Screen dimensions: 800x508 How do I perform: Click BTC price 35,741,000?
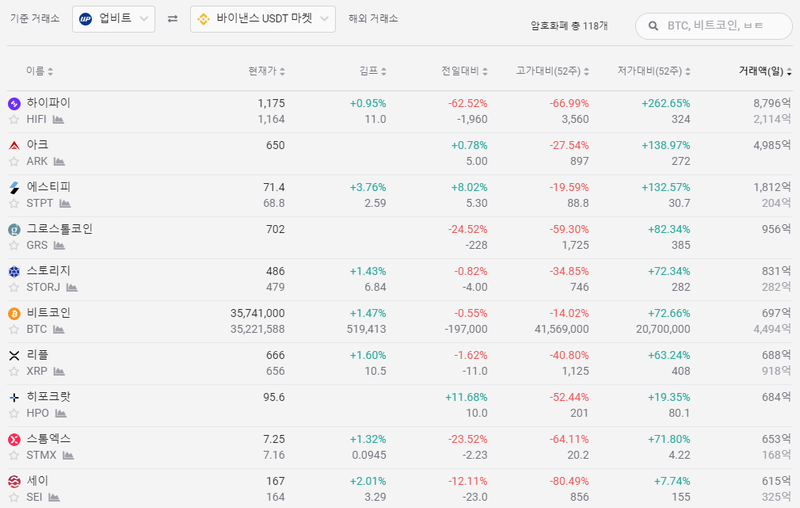(257, 313)
